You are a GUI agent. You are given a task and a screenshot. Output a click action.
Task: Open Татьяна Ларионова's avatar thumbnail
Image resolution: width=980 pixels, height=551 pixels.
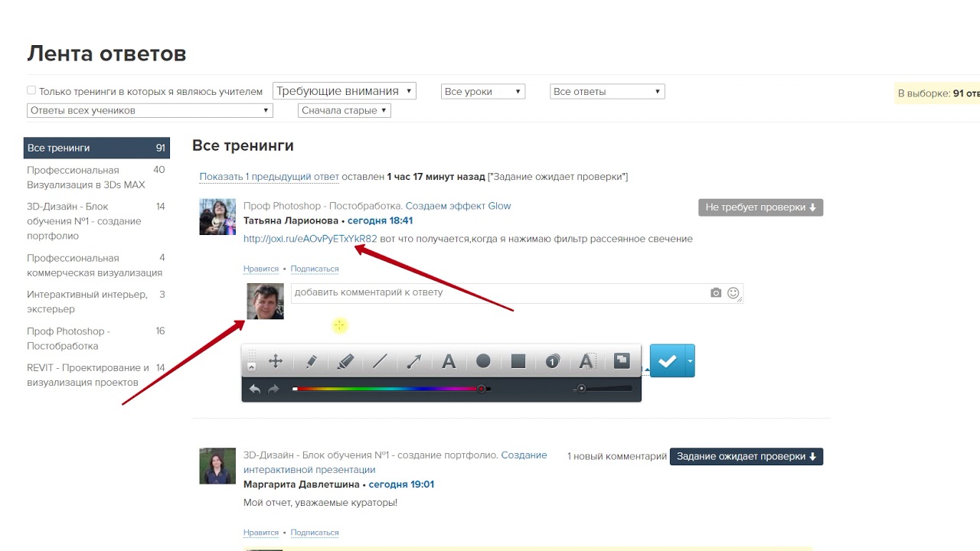point(217,217)
